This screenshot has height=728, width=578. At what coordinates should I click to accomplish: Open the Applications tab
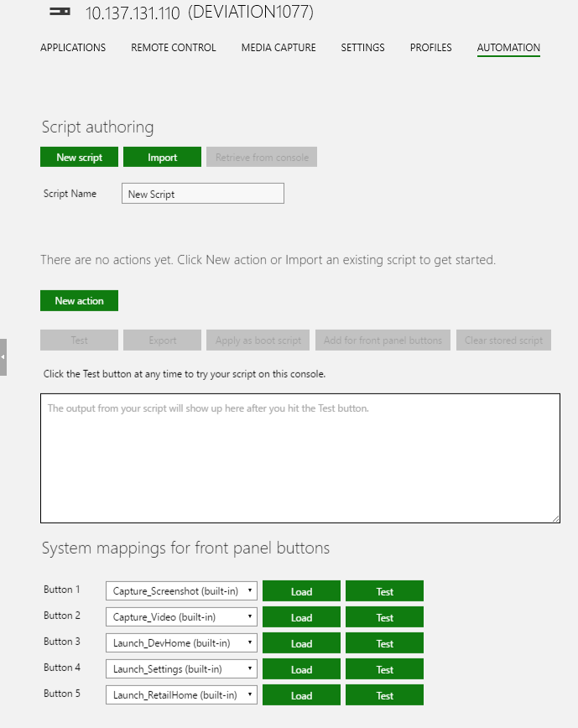pyautogui.click(x=73, y=47)
